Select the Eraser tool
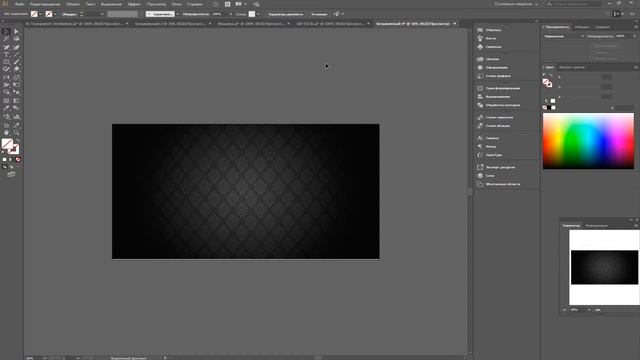This screenshot has width=640, height=360. coord(16,69)
